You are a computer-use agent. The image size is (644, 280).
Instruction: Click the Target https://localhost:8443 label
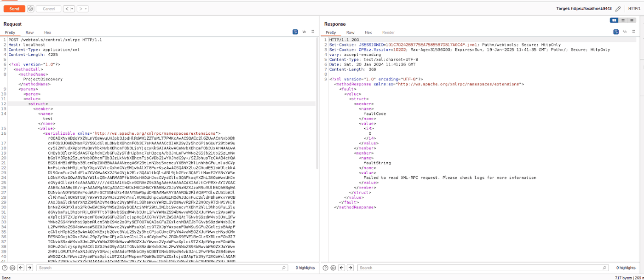tap(584, 9)
